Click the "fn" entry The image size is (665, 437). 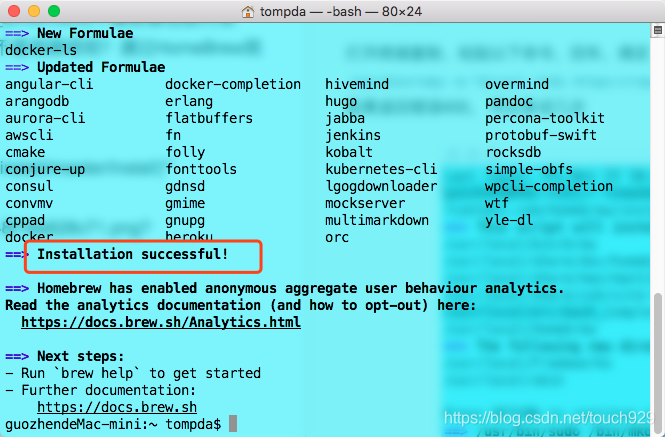(x=173, y=135)
